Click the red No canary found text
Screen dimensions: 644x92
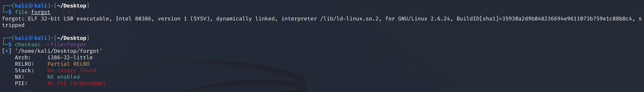[71, 70]
